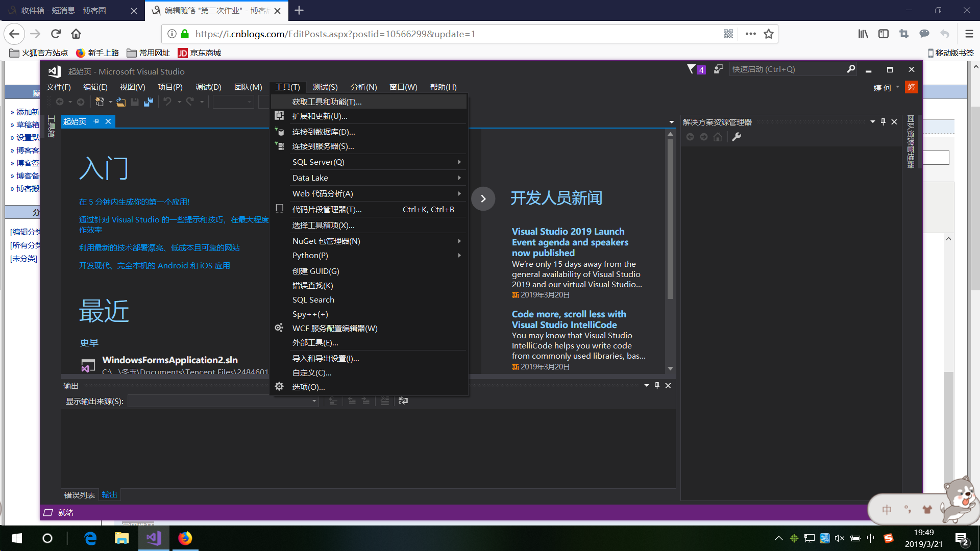Image resolution: width=980 pixels, height=551 pixels.
Task: Click the QR code icon in address bar
Action: [x=728, y=34]
